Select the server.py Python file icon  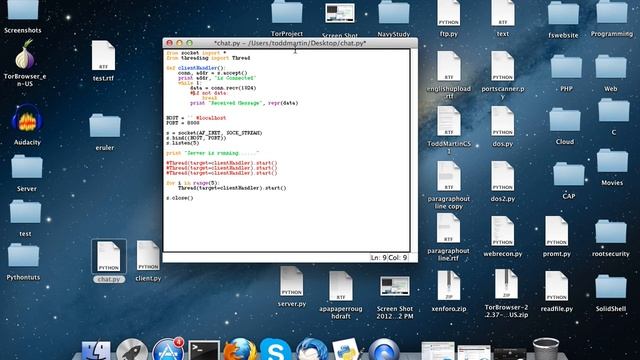[x=291, y=281]
